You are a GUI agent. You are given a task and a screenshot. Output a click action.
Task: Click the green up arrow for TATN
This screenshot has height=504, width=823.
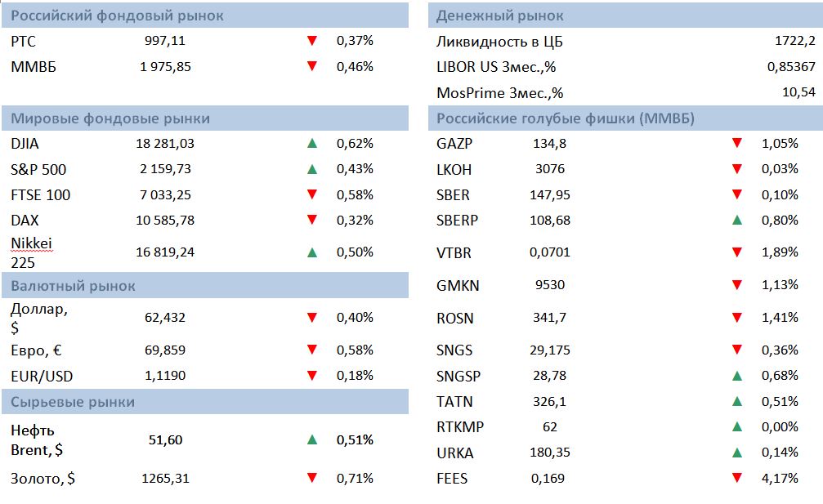tap(737, 401)
